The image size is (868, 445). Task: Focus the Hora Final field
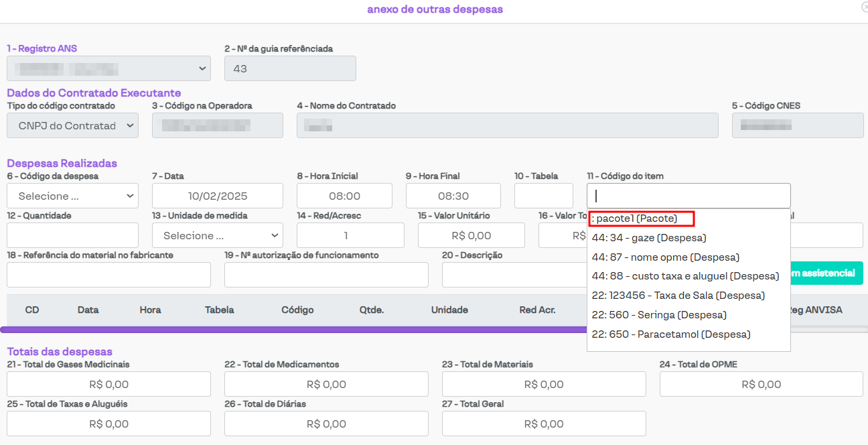click(x=453, y=196)
